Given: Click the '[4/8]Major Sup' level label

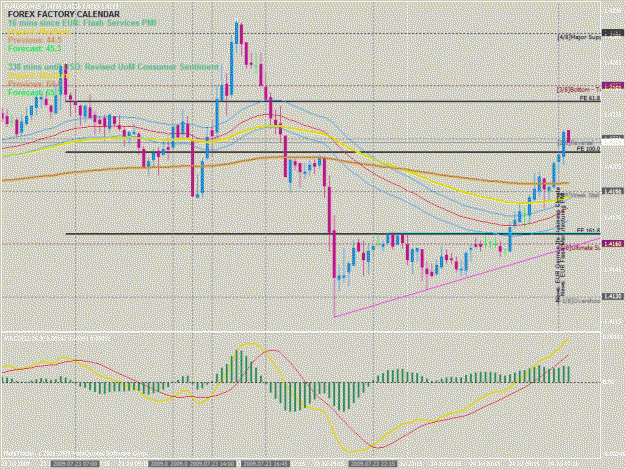Looking at the screenshot, I should (579, 37).
